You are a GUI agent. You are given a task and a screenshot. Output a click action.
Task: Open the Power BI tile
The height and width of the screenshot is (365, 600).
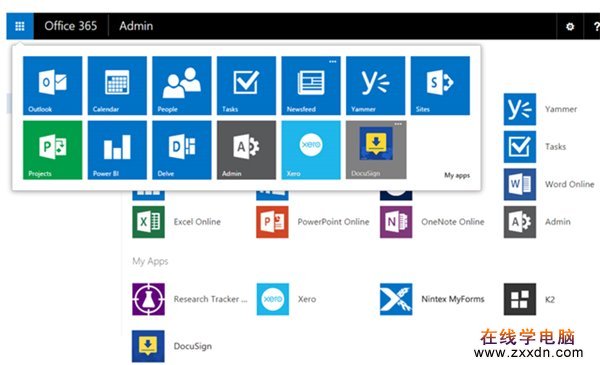117,150
